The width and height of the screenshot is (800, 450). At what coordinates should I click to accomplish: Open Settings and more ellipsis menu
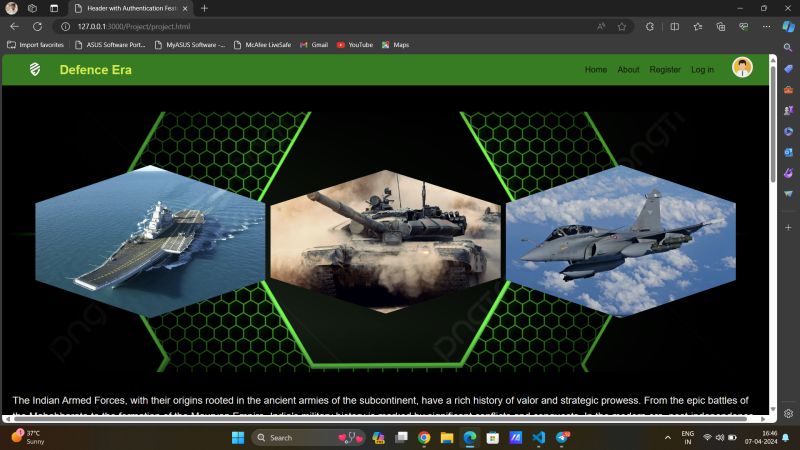[766, 27]
